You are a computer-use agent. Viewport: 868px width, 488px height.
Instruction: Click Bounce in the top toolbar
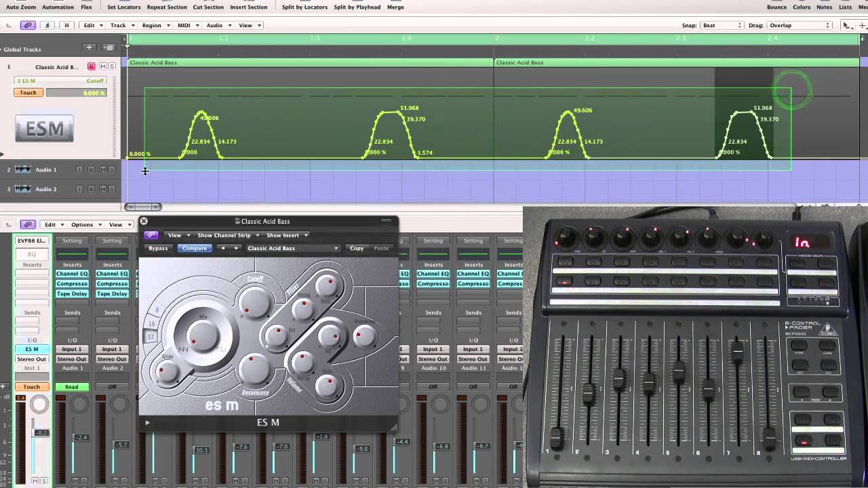(776, 7)
